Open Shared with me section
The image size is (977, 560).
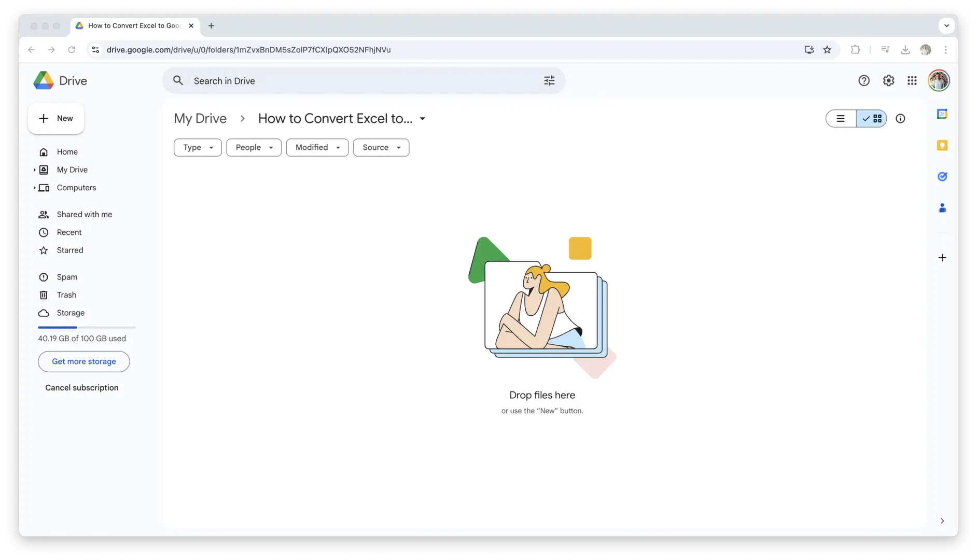click(x=84, y=215)
